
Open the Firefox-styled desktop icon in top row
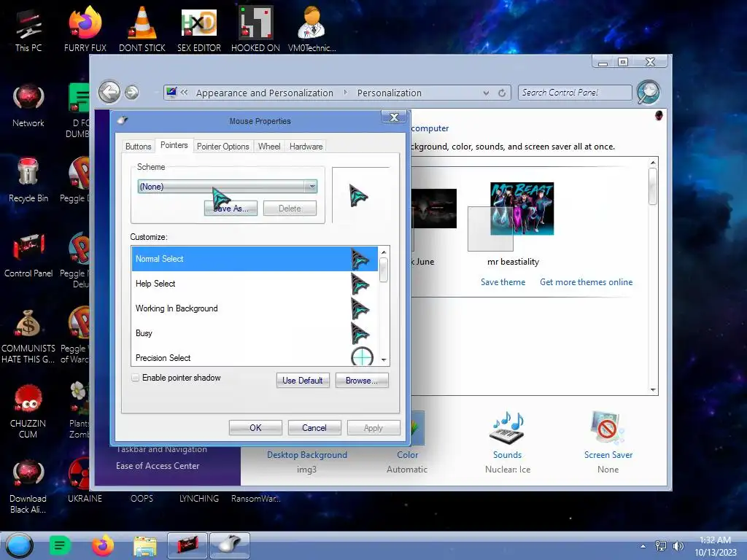(85, 29)
